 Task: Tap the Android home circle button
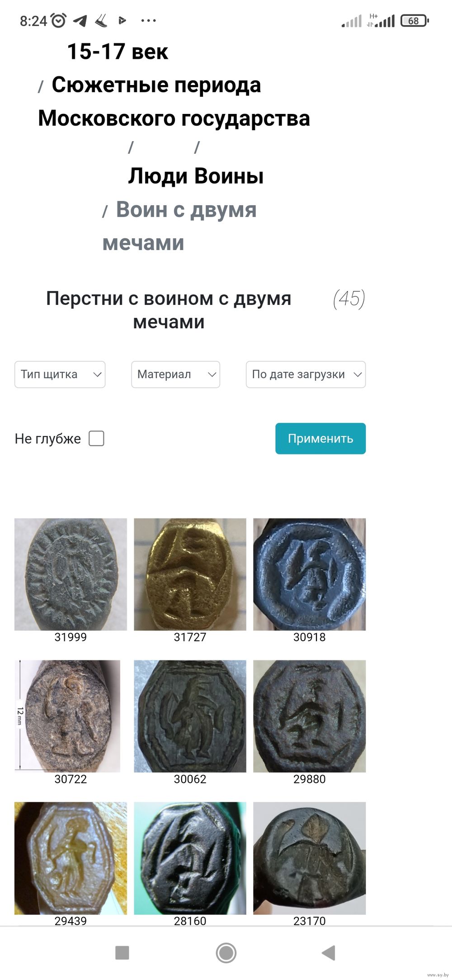click(226, 953)
